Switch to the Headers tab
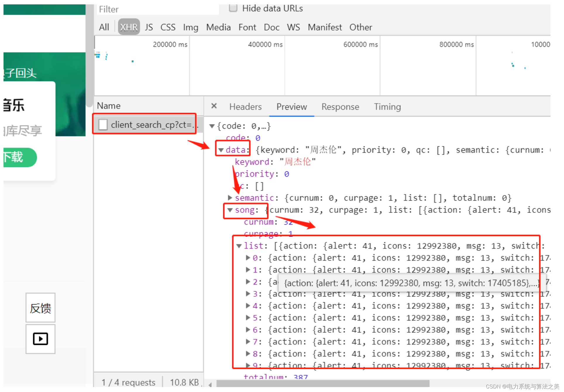The width and height of the screenshot is (564, 392). (245, 106)
